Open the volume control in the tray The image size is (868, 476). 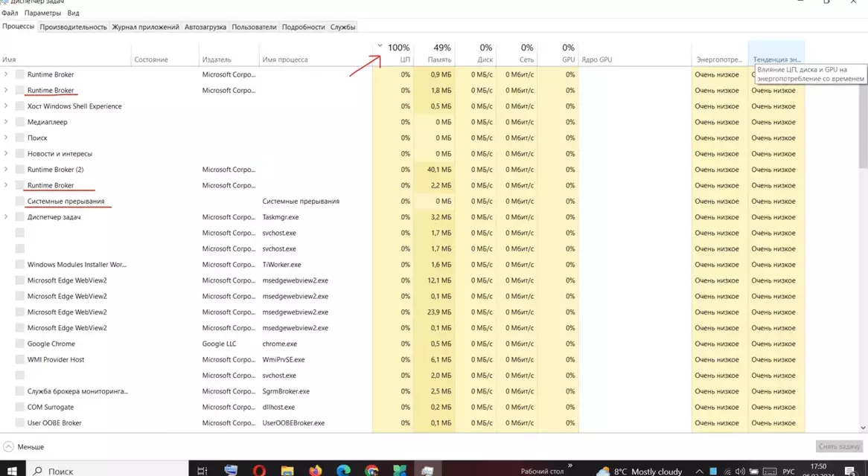740,472
